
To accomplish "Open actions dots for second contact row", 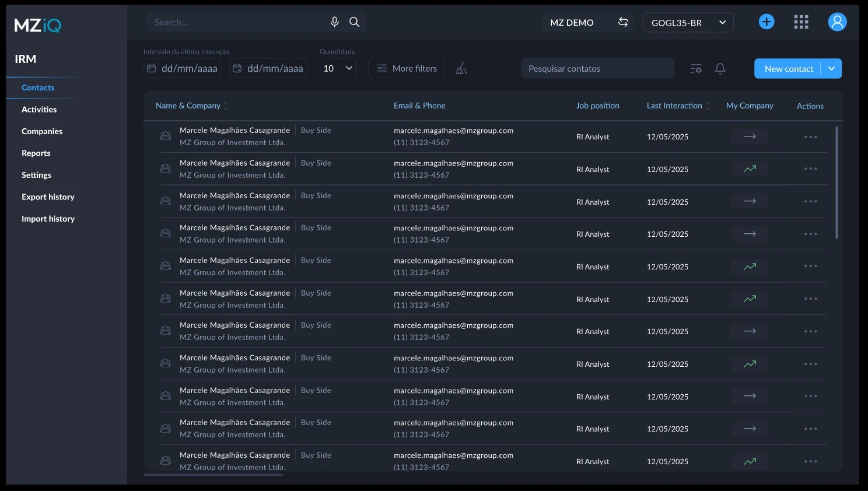I will click(811, 169).
